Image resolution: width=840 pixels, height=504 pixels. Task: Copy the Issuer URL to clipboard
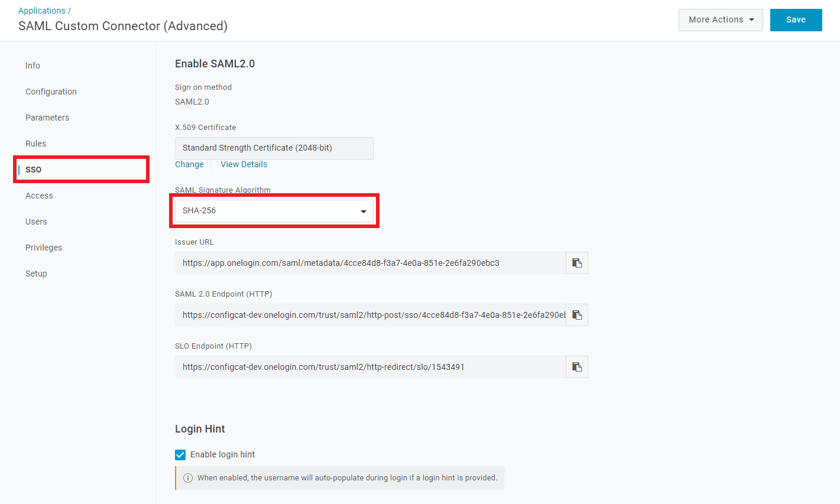pos(576,262)
